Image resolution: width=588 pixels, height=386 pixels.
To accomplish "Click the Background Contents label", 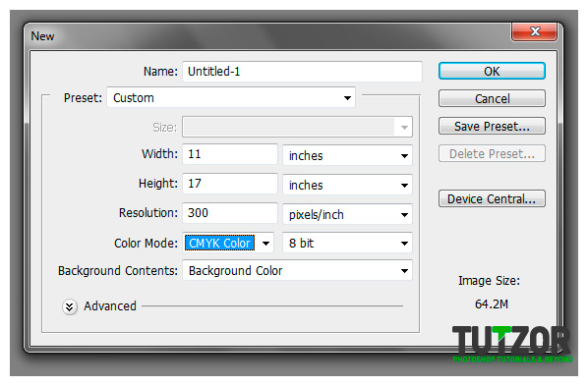I will pos(118,270).
